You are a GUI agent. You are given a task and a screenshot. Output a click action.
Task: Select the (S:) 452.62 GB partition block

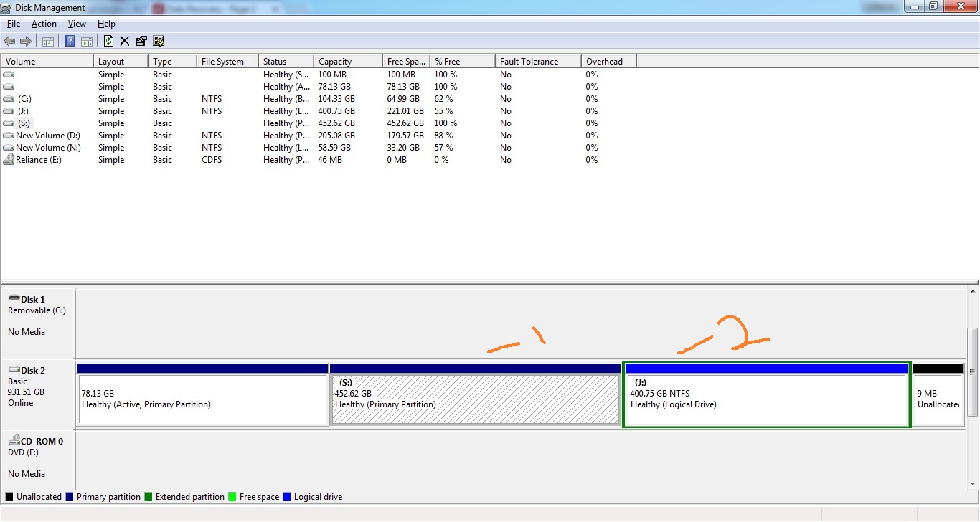click(x=475, y=399)
